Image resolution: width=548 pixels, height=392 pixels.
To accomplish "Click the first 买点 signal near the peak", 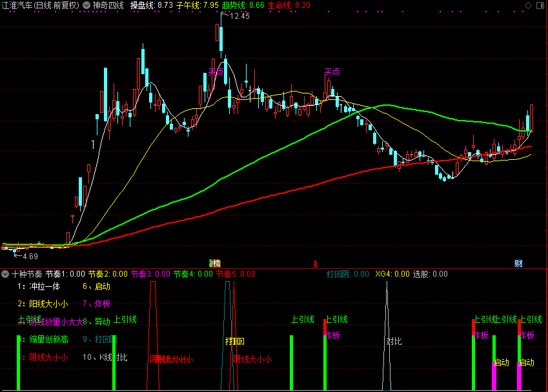I will tap(216, 72).
